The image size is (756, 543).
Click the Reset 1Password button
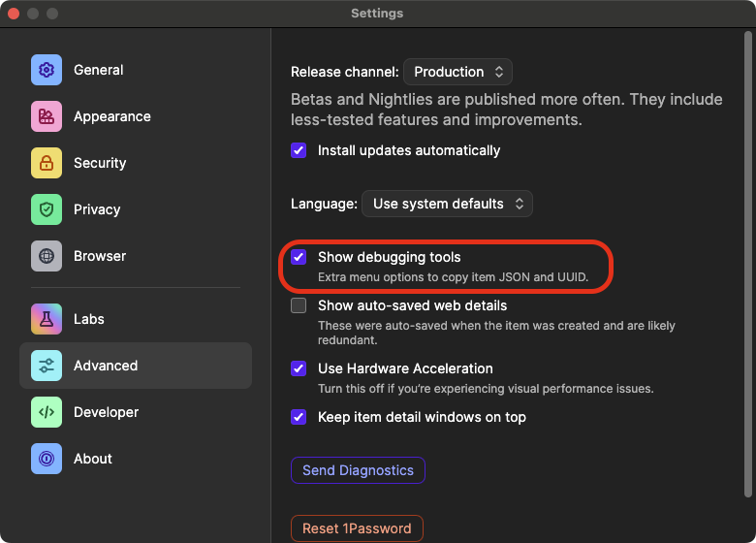click(357, 528)
